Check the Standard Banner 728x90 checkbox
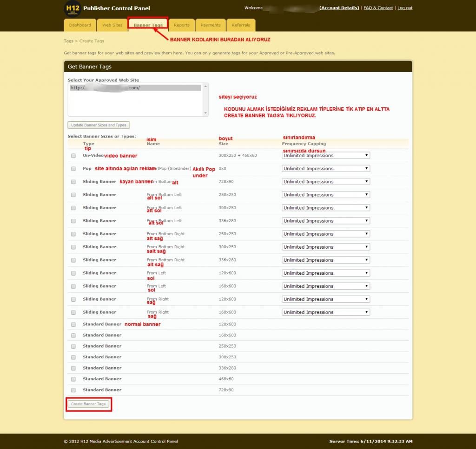 73,390
